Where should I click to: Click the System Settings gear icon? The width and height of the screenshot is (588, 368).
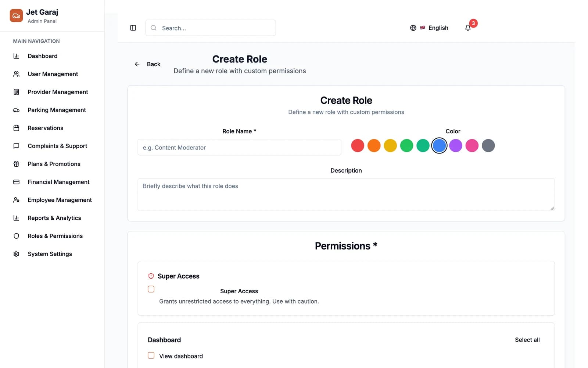pyautogui.click(x=16, y=254)
